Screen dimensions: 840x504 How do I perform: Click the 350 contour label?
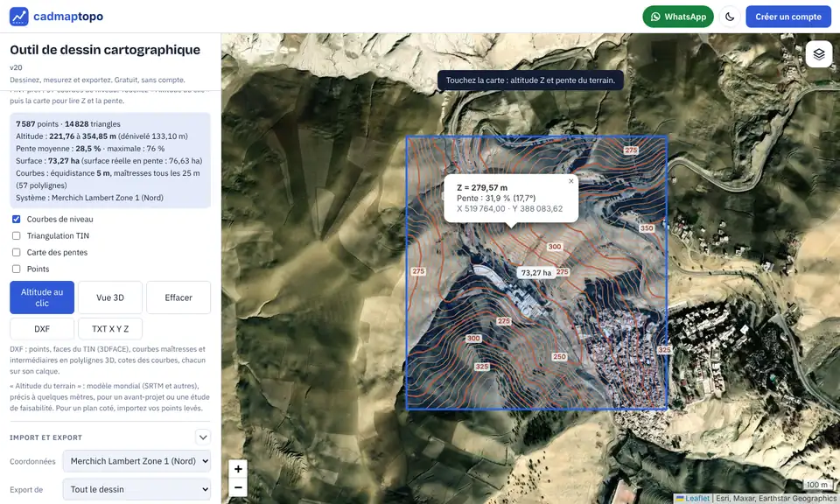(647, 228)
